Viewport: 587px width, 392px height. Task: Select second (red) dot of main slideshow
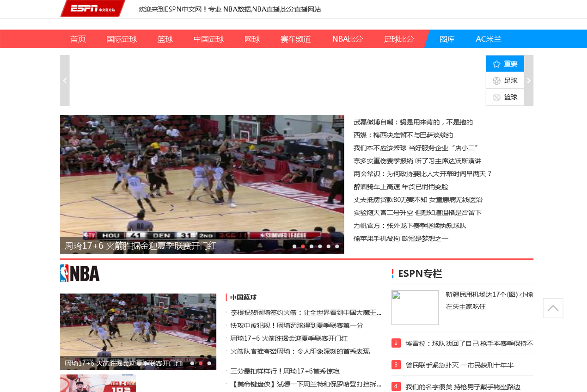tap(303, 246)
